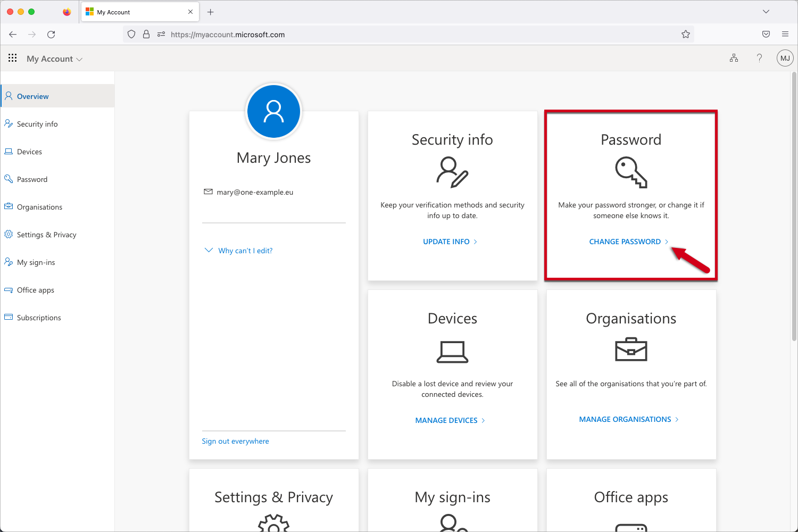
Task: Click the Subscriptions sidebar icon
Action: (9, 317)
